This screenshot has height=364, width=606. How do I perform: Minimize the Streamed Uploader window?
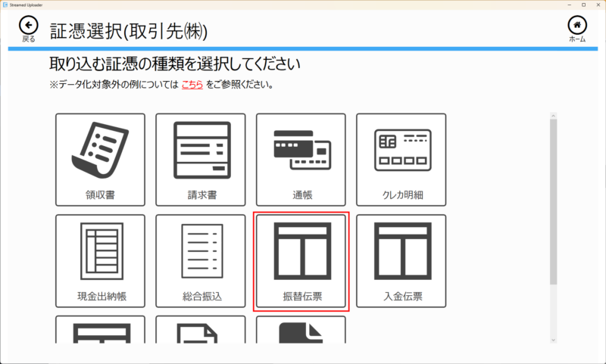(570, 5)
